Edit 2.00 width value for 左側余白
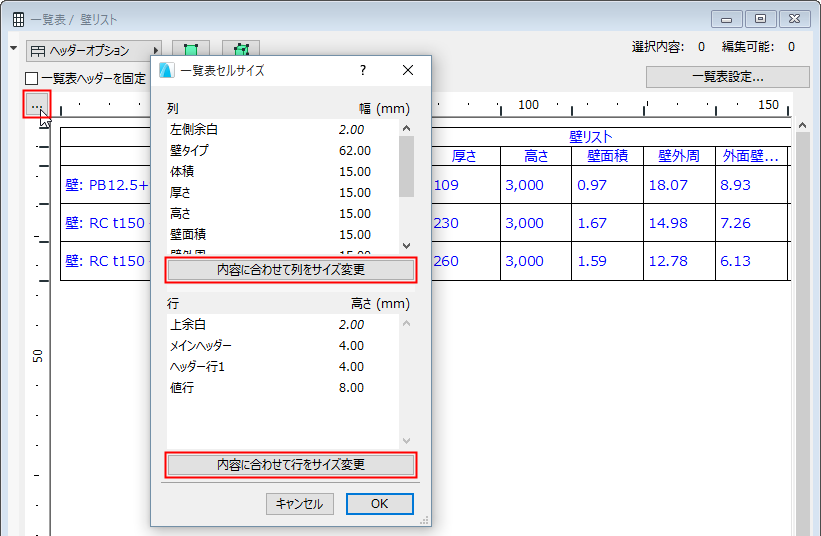 [351, 130]
